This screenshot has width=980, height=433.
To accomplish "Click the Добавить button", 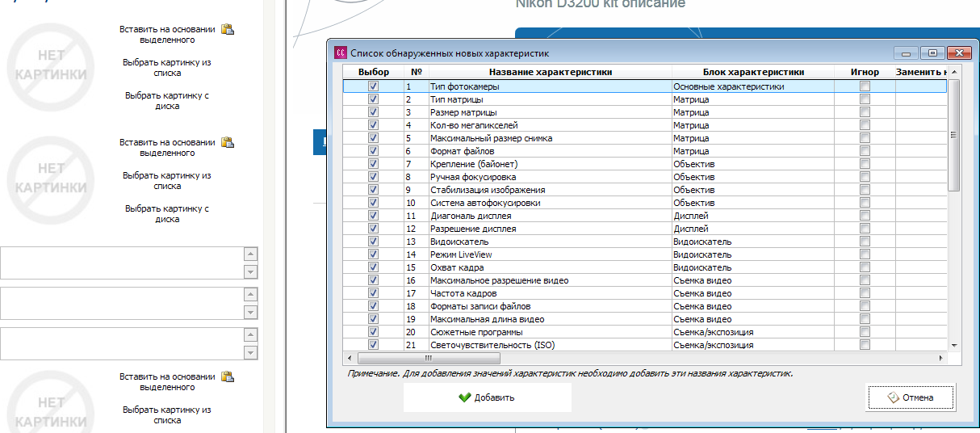I will coord(488,397).
